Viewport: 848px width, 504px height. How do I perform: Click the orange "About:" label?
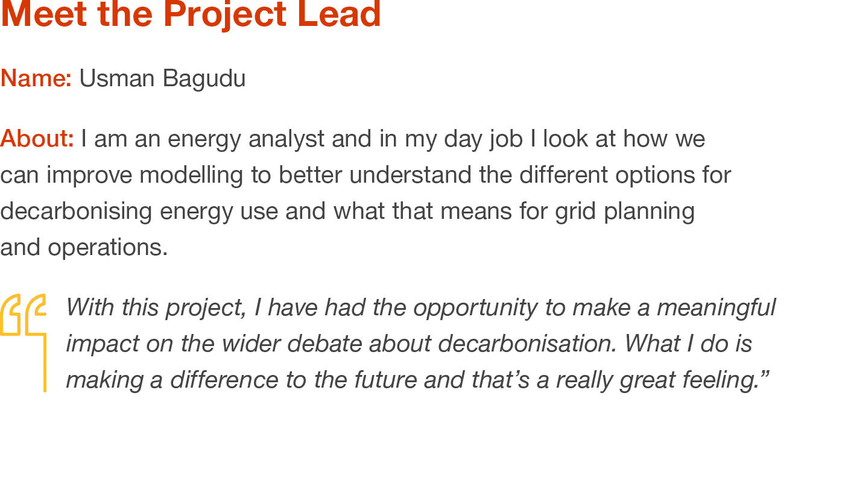pyautogui.click(x=37, y=139)
